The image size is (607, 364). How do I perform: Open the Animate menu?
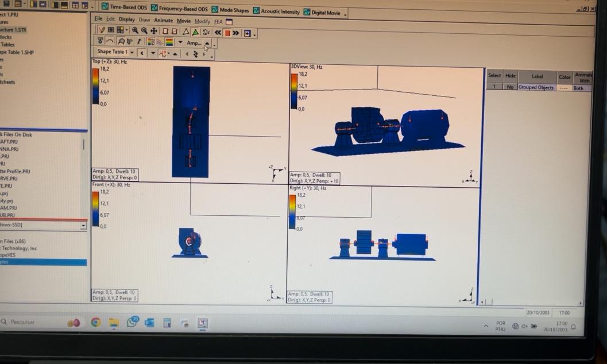click(163, 20)
